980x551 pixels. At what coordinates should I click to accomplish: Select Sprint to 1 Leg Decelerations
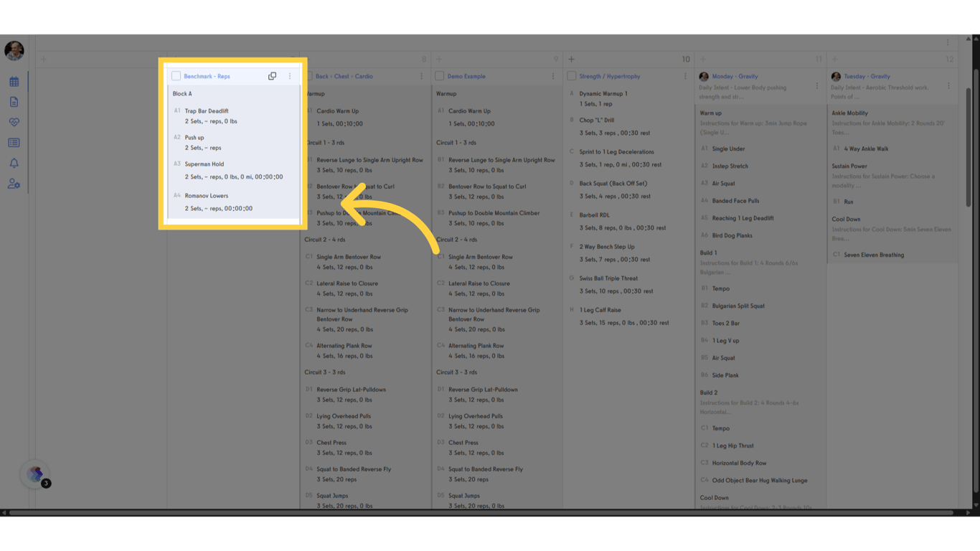pos(617,152)
